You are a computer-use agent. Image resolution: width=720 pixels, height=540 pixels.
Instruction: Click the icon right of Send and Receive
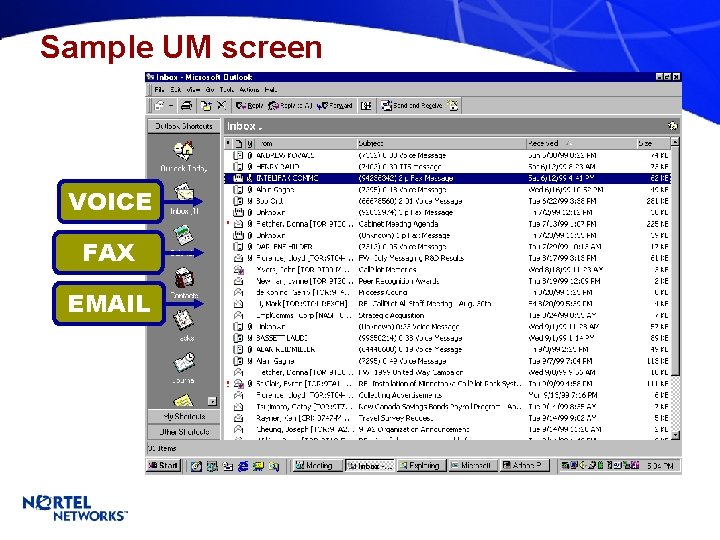[453, 106]
